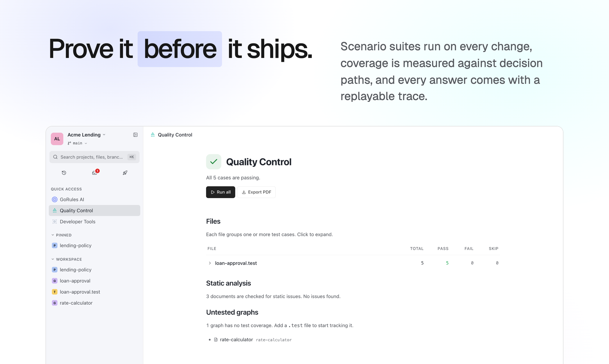The width and height of the screenshot is (609, 364).
Task: Collapse the Workspace section
Action: pyautogui.click(x=67, y=259)
